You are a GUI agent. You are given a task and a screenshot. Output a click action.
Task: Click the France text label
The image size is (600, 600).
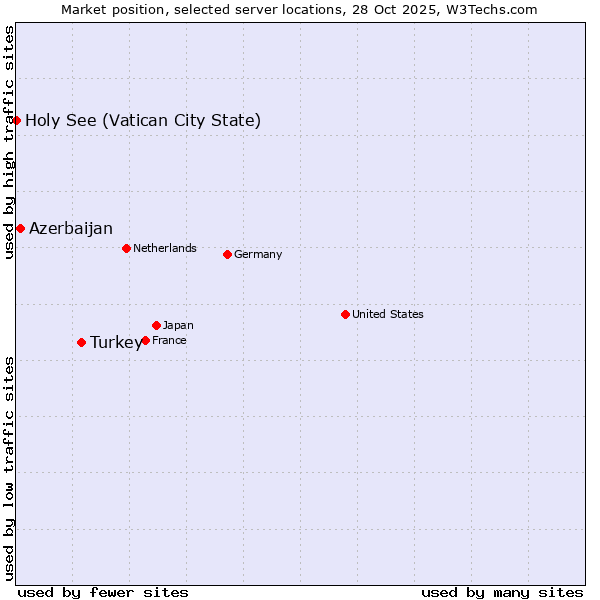[x=169, y=340]
